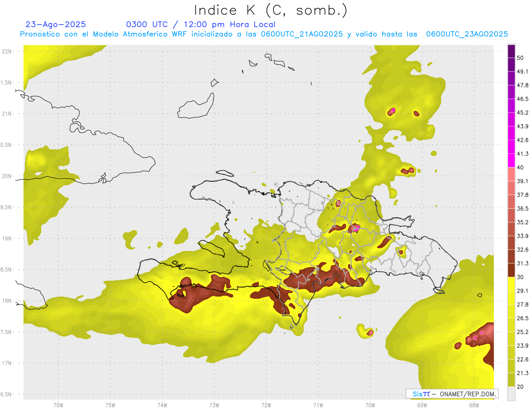Click legend value '23.9'
The width and height of the screenshot is (532, 411).
(x=522, y=346)
